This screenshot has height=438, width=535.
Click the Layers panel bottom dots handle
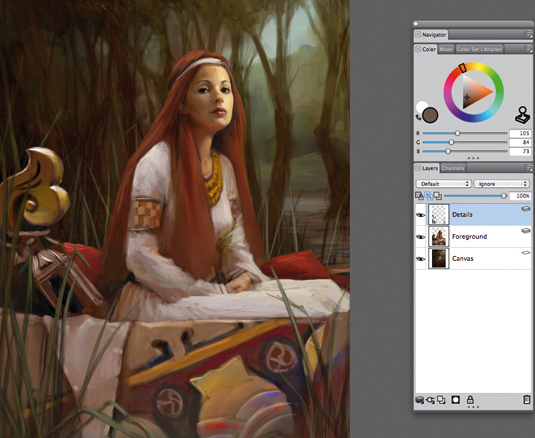click(473, 407)
